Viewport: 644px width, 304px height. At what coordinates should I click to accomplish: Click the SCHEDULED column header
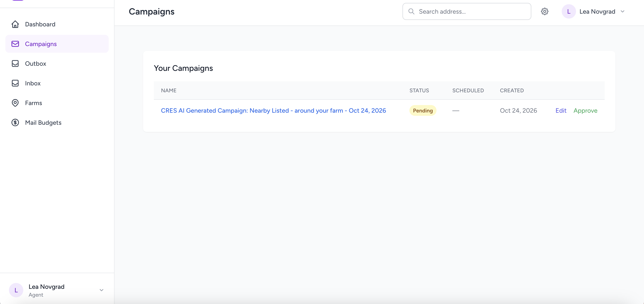coord(468,91)
